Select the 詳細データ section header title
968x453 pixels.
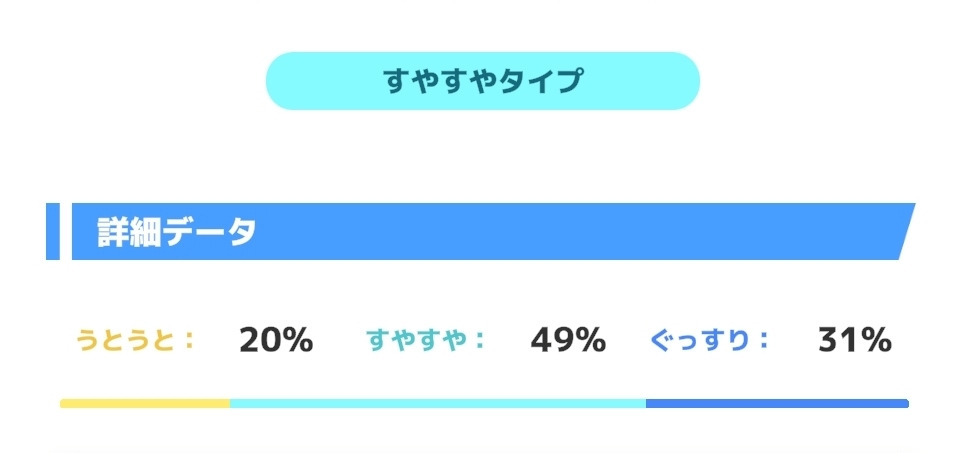click(177, 232)
